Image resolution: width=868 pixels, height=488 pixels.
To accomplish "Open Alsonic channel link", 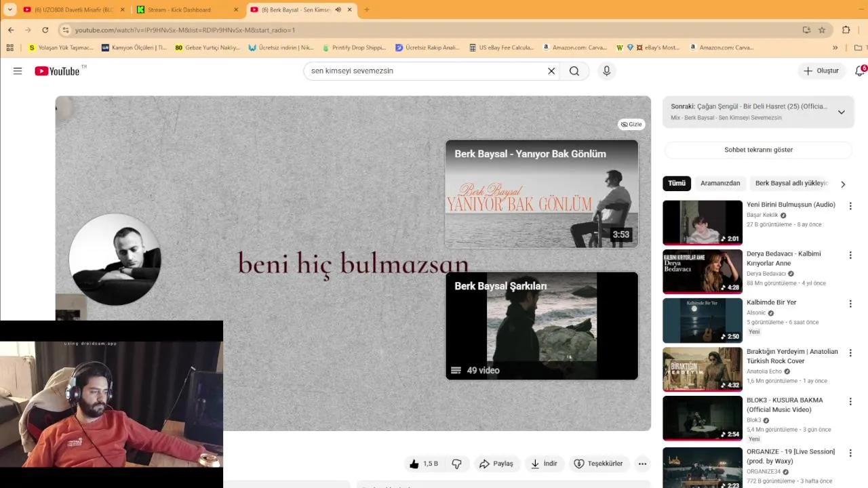I will 756,313.
